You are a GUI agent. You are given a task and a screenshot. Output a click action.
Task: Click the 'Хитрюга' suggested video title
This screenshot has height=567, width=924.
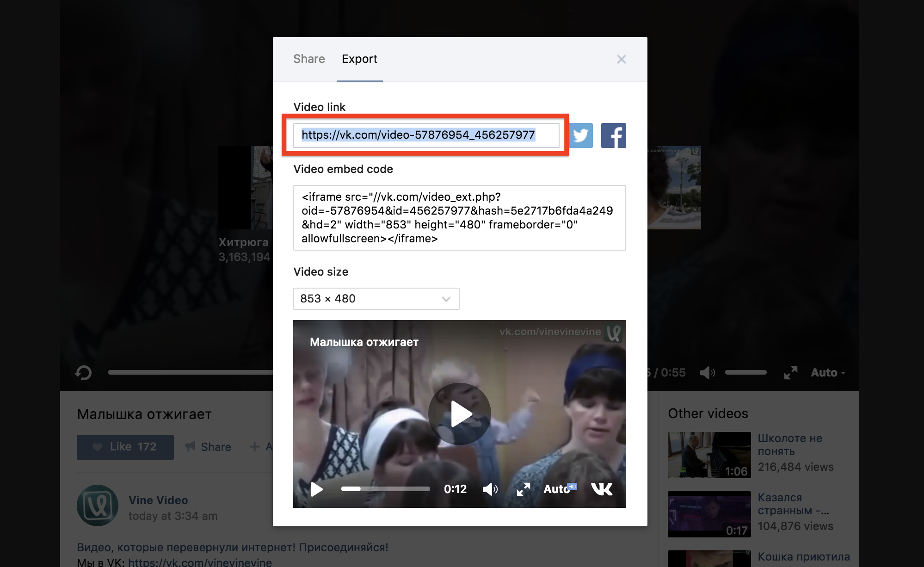click(243, 242)
